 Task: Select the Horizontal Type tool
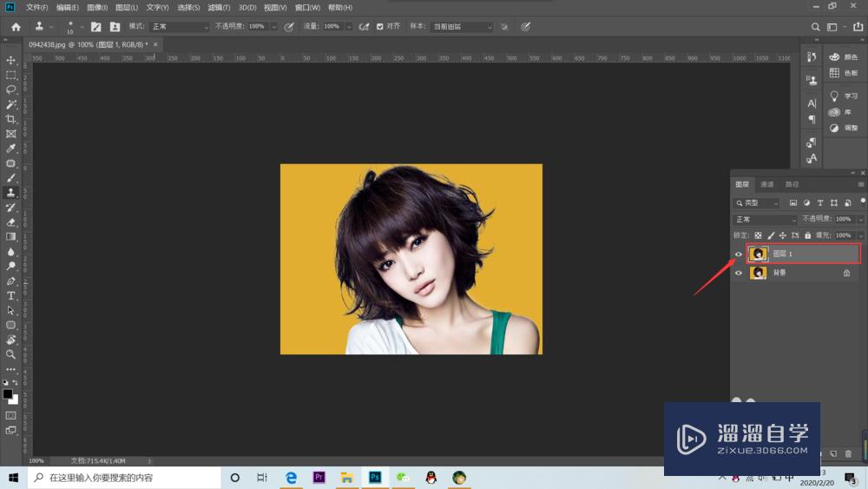[11, 296]
